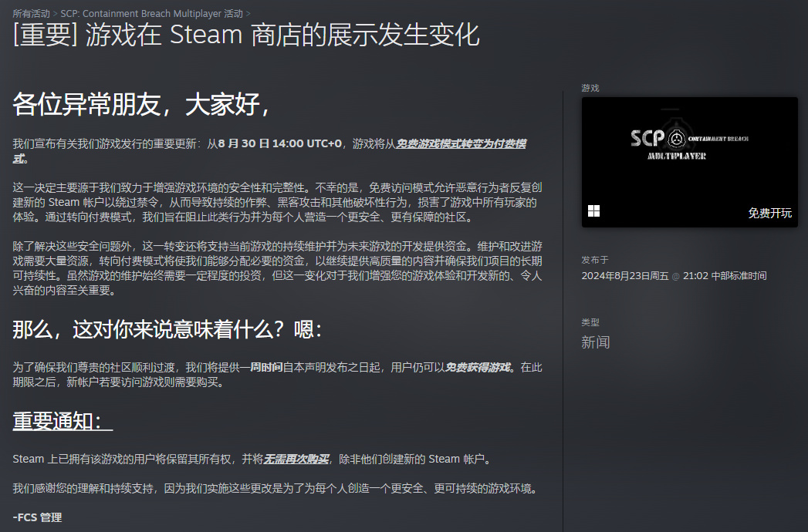Screen dimensions: 808x532
Task: Click the time 21:02 中部标准时间
Action: [x=725, y=276]
